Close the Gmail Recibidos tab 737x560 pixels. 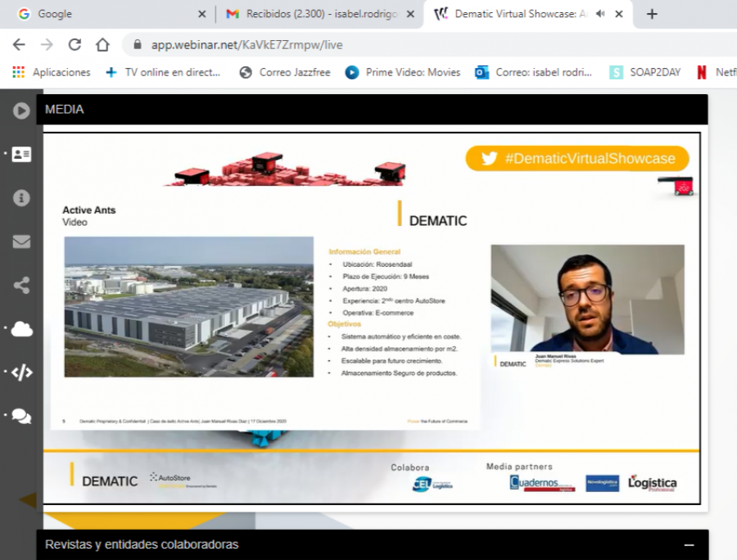[410, 14]
